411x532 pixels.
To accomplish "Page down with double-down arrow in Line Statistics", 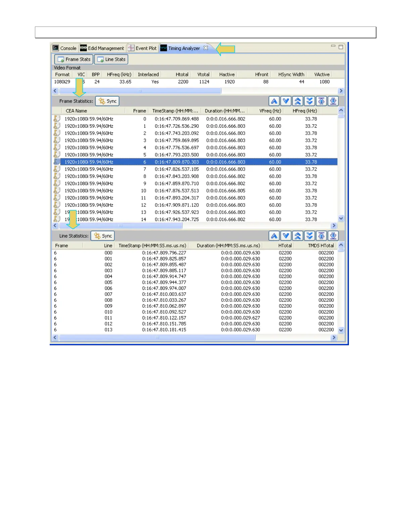I will click(310, 236).
